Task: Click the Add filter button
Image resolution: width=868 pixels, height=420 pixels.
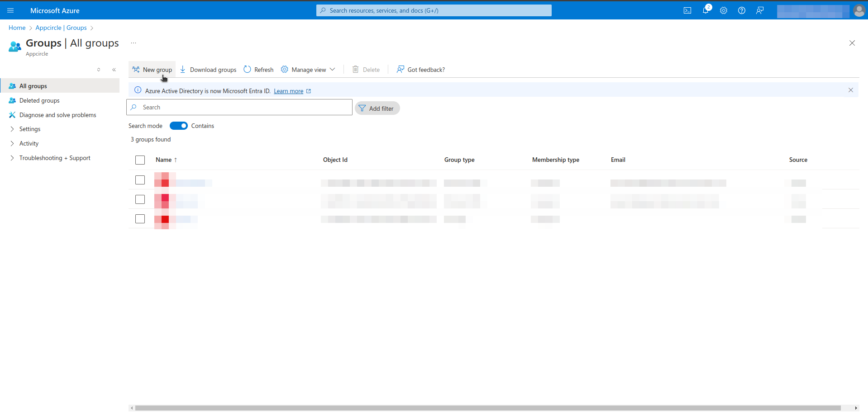Action: [377, 109]
